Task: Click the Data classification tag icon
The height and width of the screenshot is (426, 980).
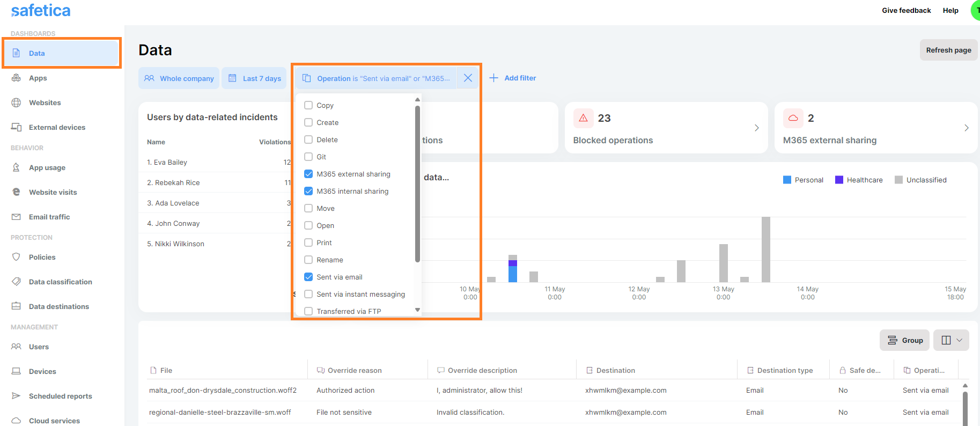Action: [16, 282]
